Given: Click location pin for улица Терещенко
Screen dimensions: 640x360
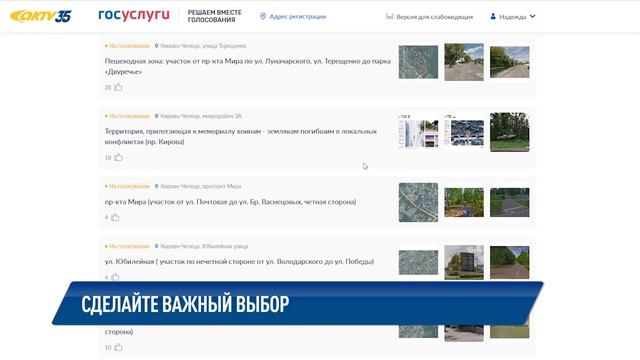Looking at the screenshot, I should click(x=156, y=46).
